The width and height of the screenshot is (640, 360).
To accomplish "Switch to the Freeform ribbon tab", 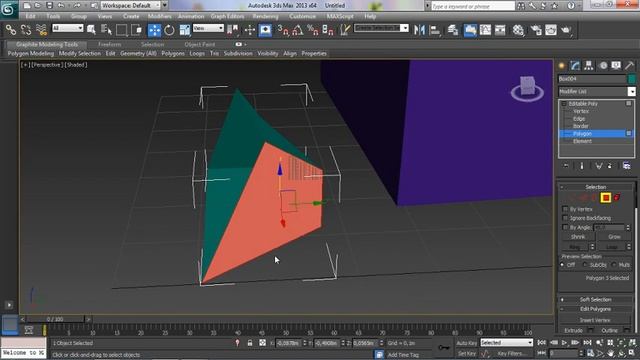I will tap(109, 44).
